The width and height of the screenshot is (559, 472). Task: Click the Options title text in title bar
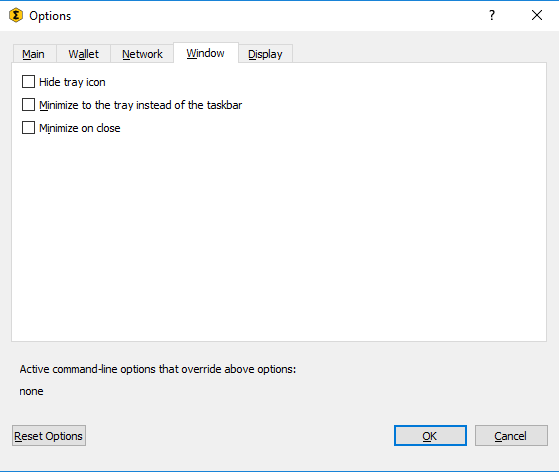point(50,16)
